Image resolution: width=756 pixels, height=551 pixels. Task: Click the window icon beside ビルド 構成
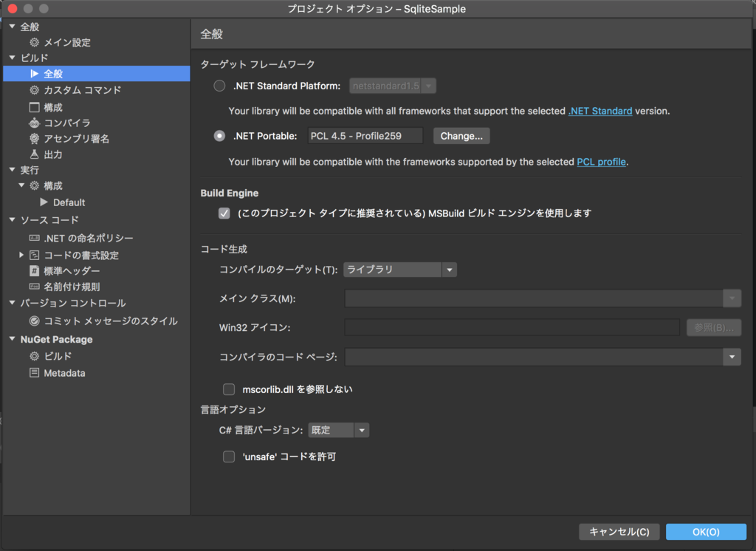click(x=34, y=107)
